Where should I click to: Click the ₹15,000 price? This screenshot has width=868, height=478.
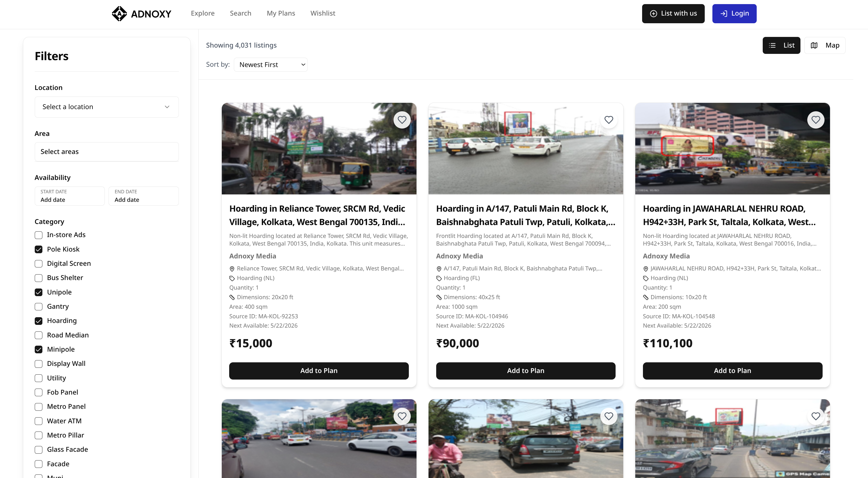(x=251, y=343)
